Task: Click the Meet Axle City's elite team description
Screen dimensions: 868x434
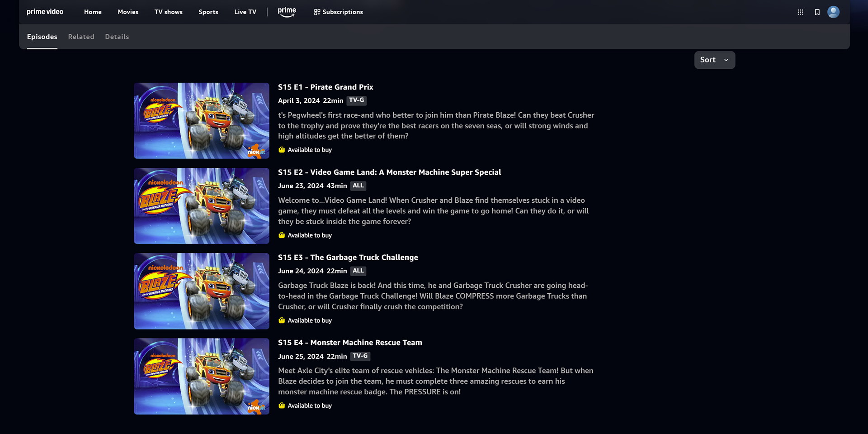Action: point(436,381)
